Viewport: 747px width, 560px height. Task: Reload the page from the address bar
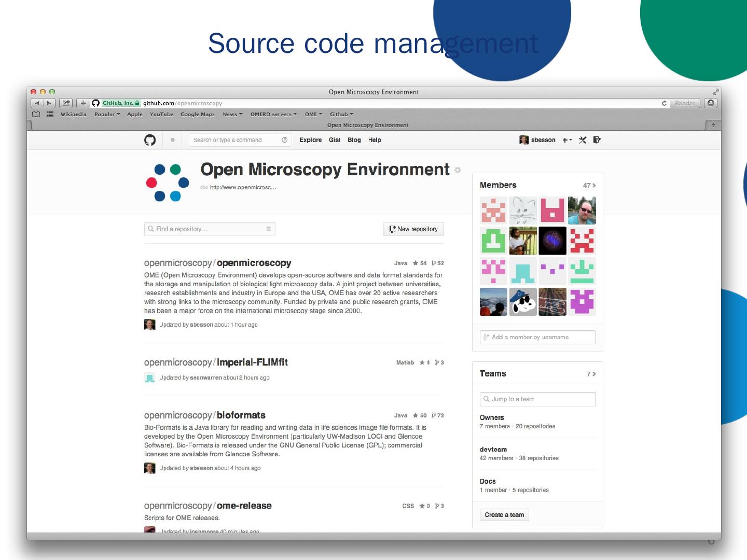tap(664, 103)
